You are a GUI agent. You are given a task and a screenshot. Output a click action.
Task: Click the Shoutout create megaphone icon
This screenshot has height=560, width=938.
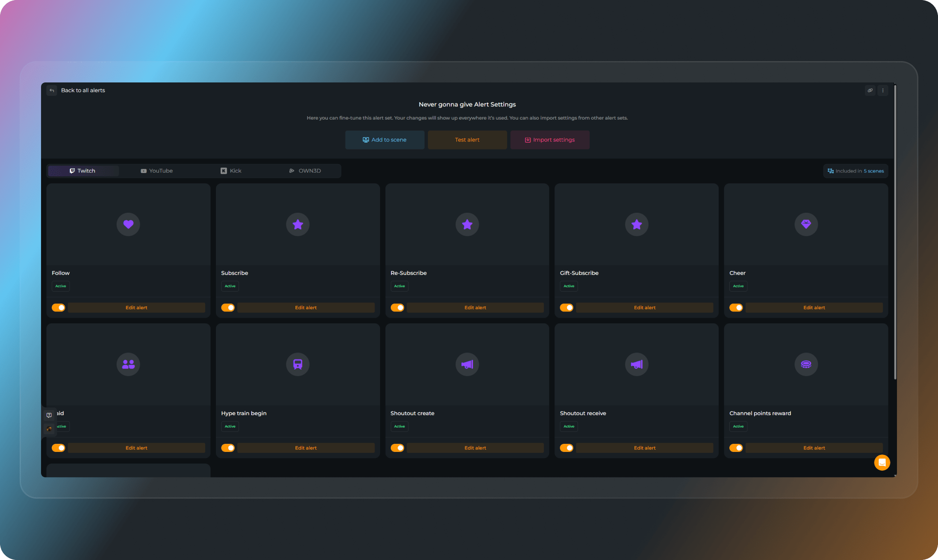467,364
